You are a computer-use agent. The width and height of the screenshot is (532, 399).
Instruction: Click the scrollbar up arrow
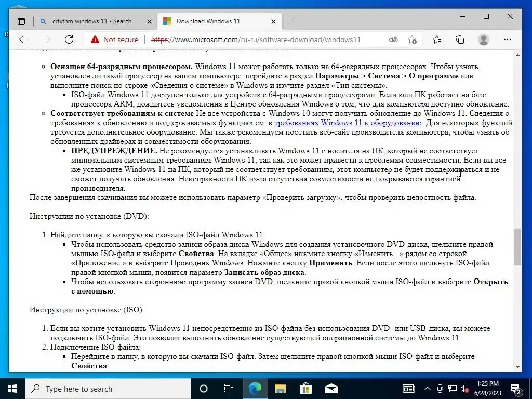click(517, 54)
